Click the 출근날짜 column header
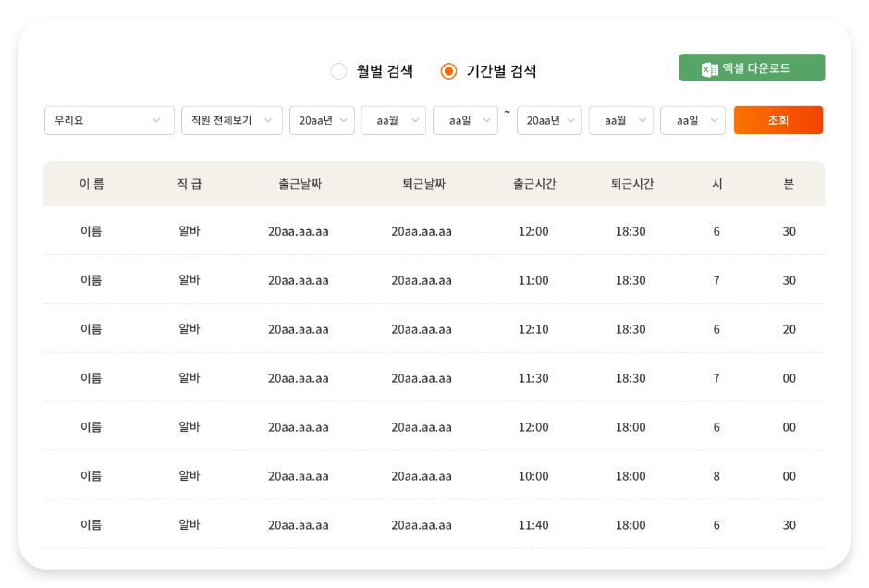 coord(300,183)
